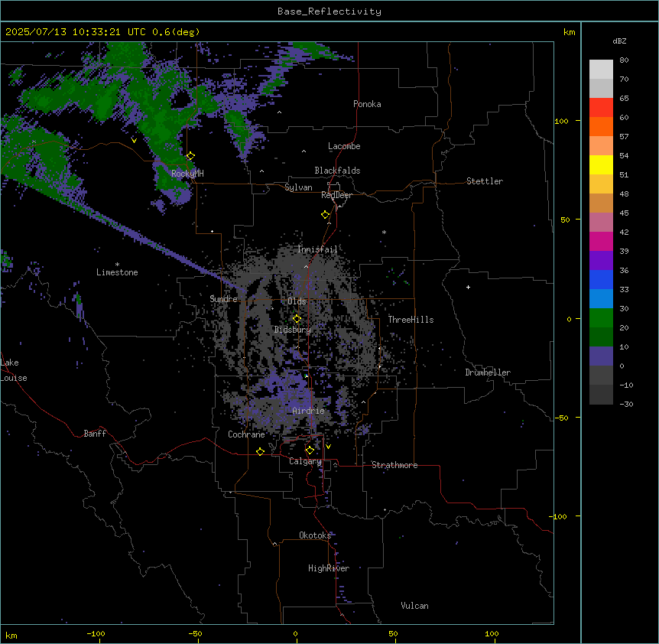This screenshot has width=659, height=644.
Task: Click the Lacombe label
Action: click(x=344, y=146)
